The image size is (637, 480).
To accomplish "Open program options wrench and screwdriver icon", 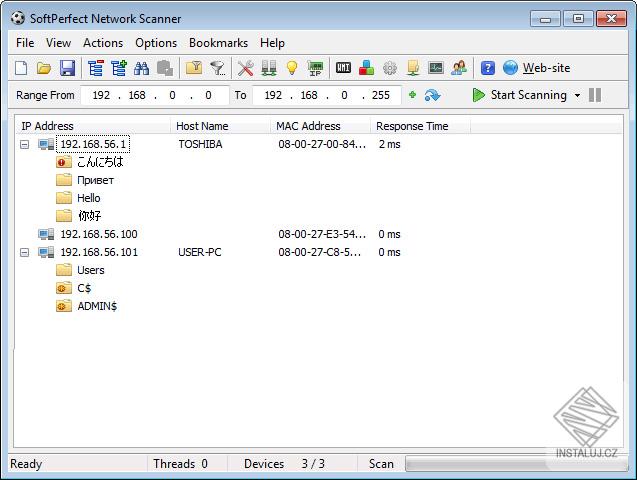I will (x=245, y=68).
